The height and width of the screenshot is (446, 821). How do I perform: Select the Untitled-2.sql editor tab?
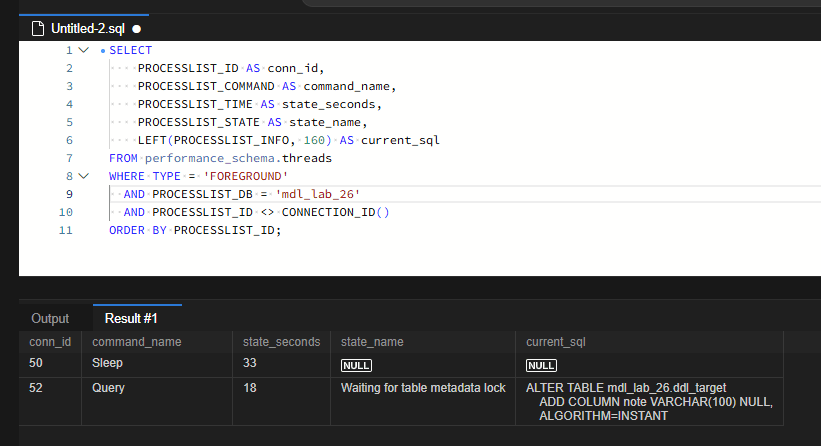(x=84, y=28)
